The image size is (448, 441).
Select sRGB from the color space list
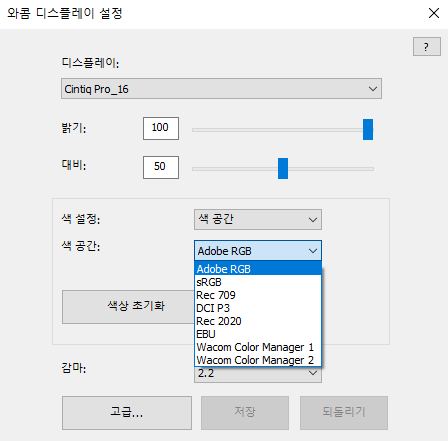(258, 282)
